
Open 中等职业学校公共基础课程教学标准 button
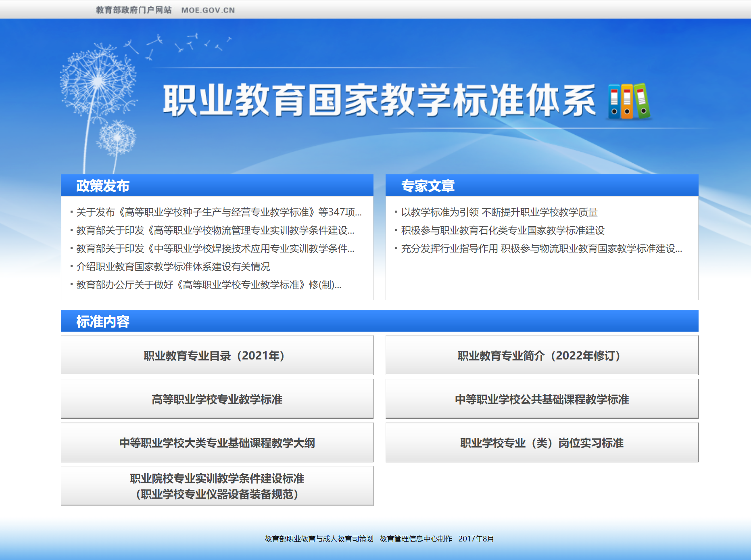(542, 399)
